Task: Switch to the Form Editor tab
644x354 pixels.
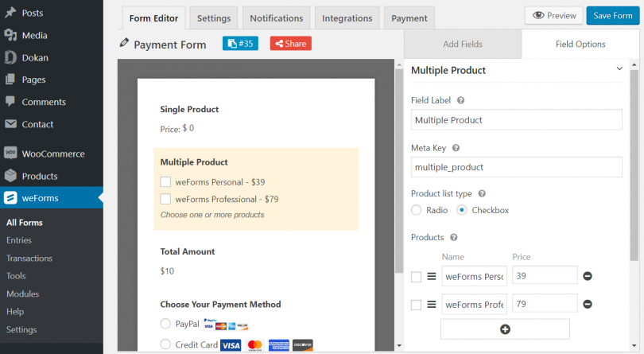Action: tap(153, 18)
